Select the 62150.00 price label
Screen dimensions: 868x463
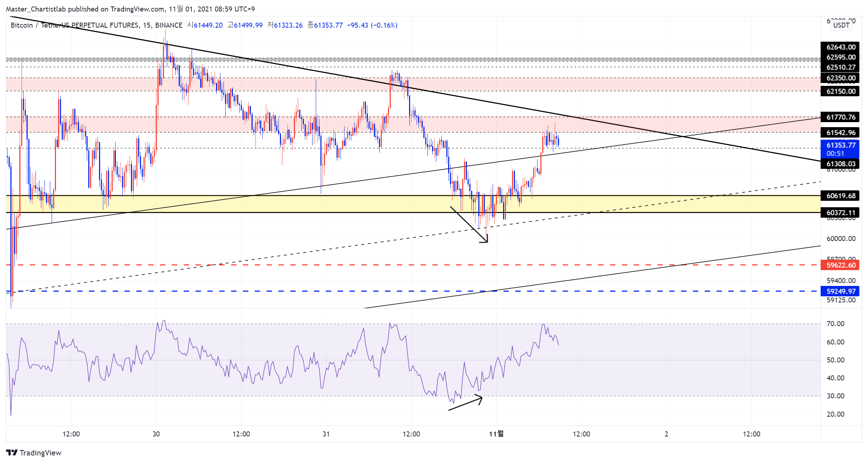[x=840, y=91]
